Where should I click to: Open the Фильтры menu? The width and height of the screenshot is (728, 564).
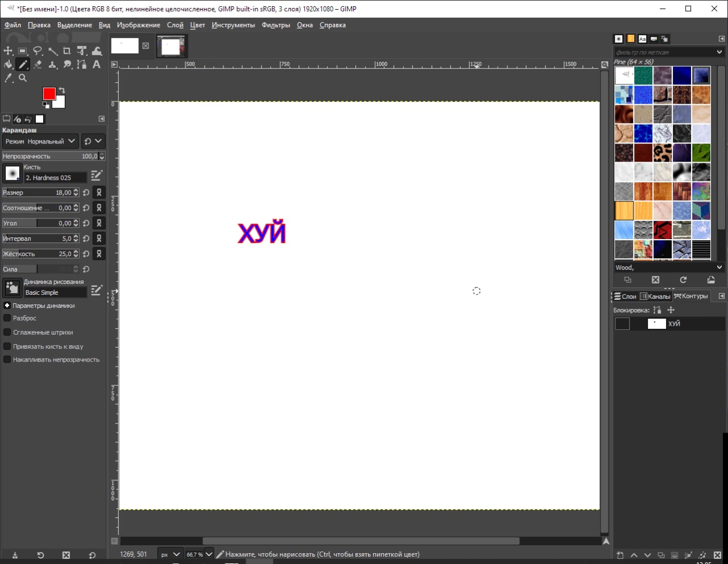[275, 25]
